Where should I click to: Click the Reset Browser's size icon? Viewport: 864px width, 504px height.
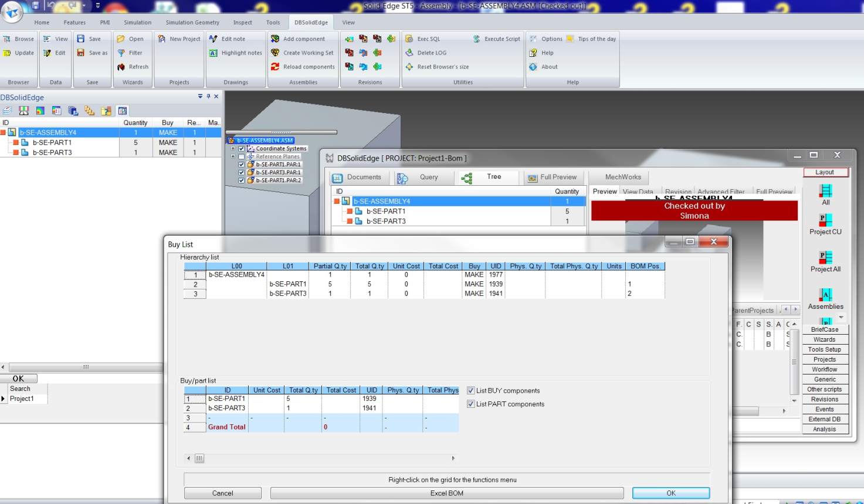[x=409, y=67]
